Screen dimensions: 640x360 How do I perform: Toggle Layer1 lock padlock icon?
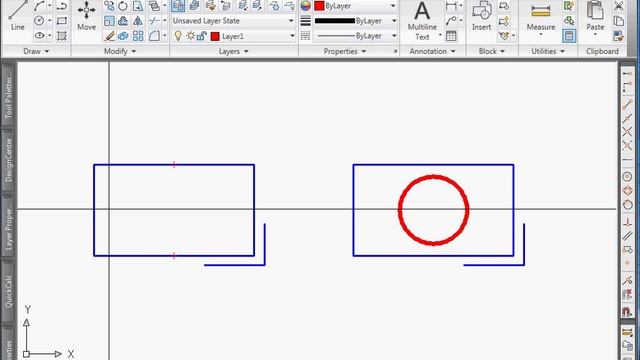[x=202, y=36]
